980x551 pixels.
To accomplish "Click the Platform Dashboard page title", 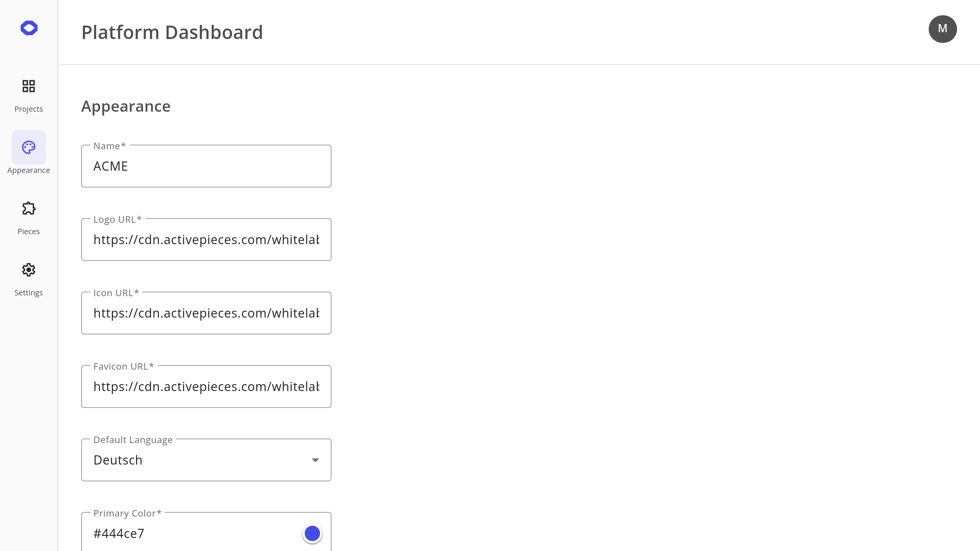I will pos(172,32).
